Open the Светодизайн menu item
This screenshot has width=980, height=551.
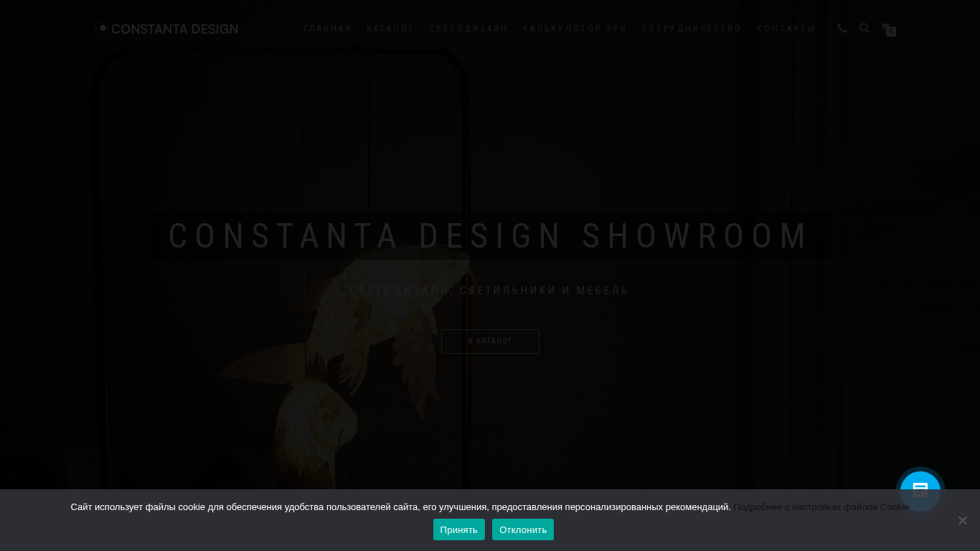468,29
